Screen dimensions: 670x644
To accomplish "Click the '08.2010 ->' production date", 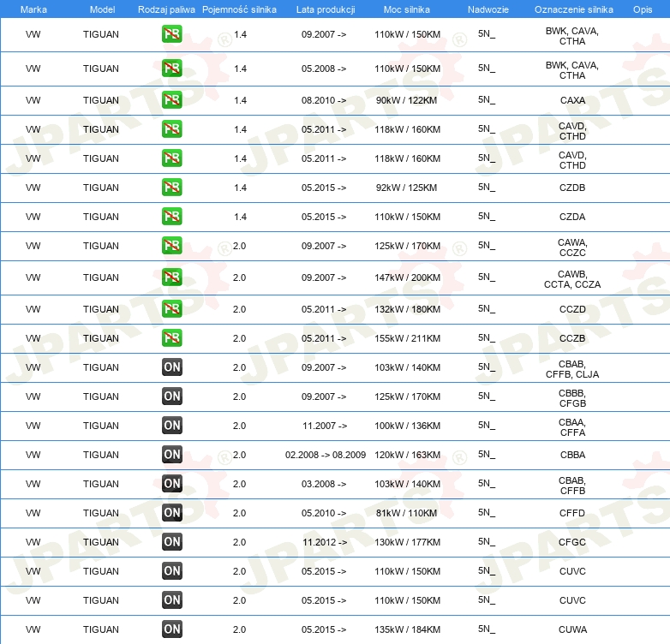I will click(x=324, y=100).
